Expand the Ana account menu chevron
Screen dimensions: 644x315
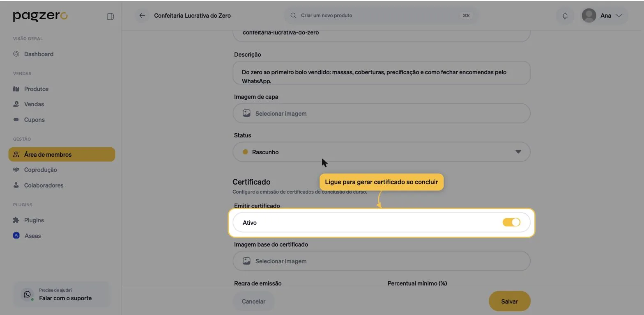click(x=619, y=16)
